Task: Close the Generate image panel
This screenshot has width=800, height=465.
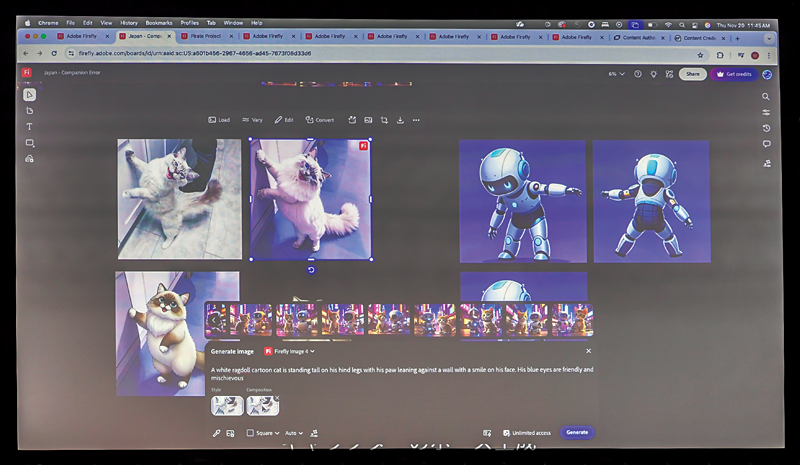Action: tap(588, 351)
